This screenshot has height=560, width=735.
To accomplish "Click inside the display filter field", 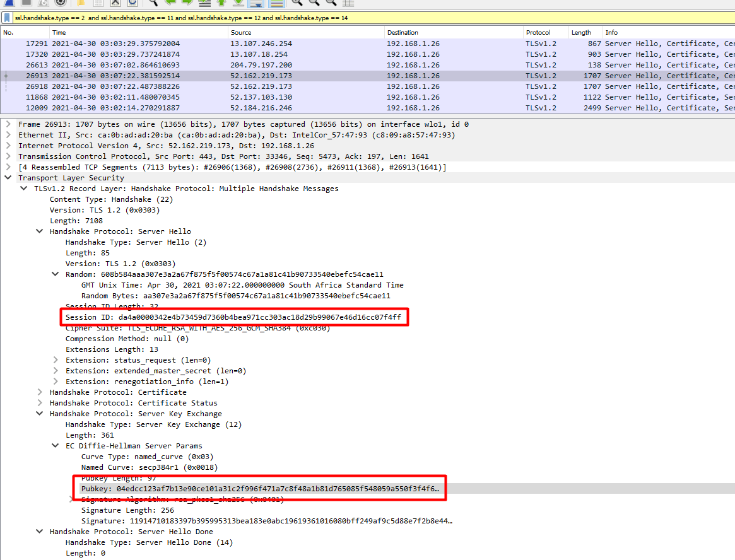I will coord(379,18).
